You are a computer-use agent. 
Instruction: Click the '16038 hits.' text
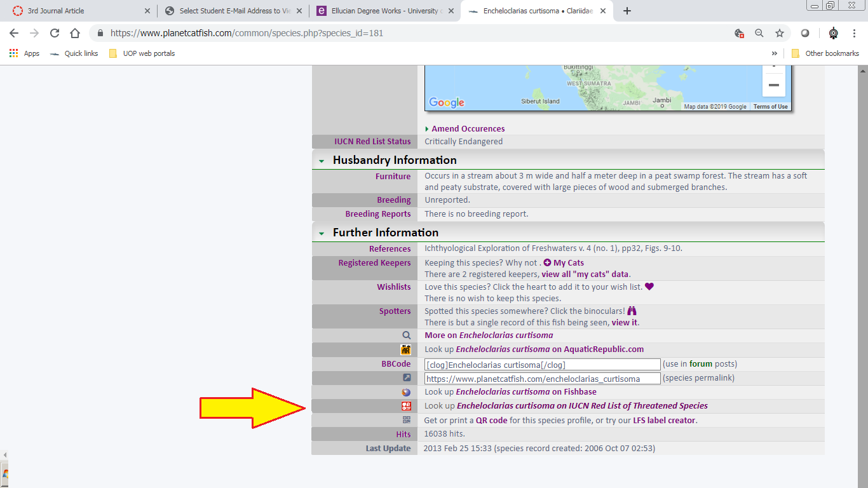pos(444,434)
